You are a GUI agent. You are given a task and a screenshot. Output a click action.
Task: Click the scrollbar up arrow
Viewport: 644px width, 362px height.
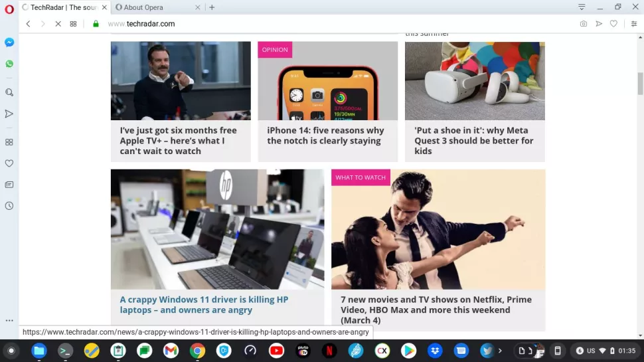click(640, 37)
